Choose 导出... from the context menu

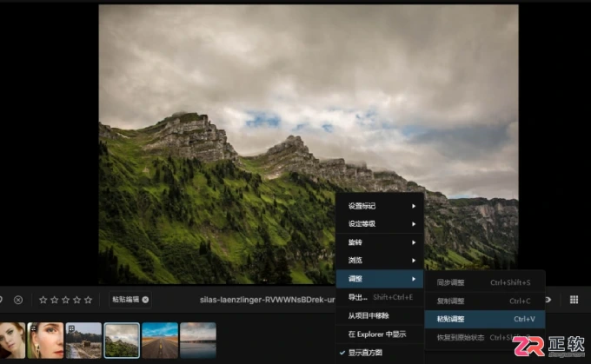click(x=380, y=297)
